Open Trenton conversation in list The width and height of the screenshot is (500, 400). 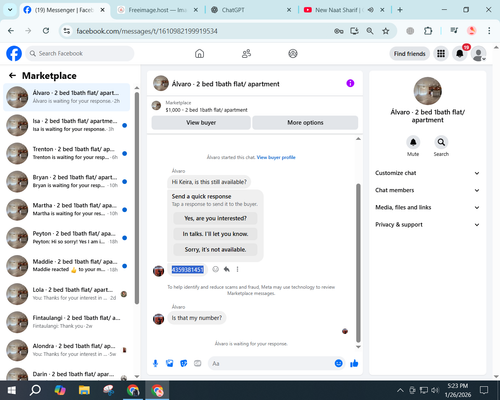(67, 153)
